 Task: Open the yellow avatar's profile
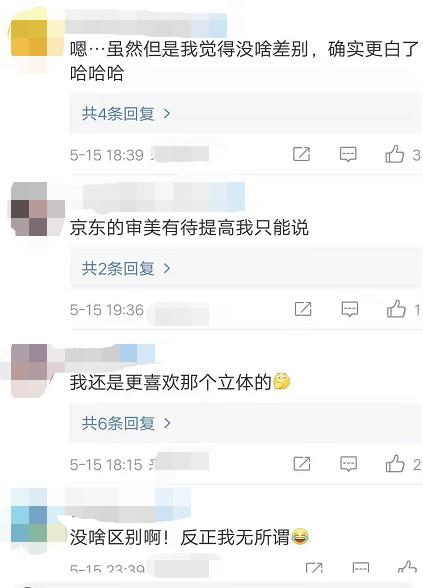coord(30,38)
